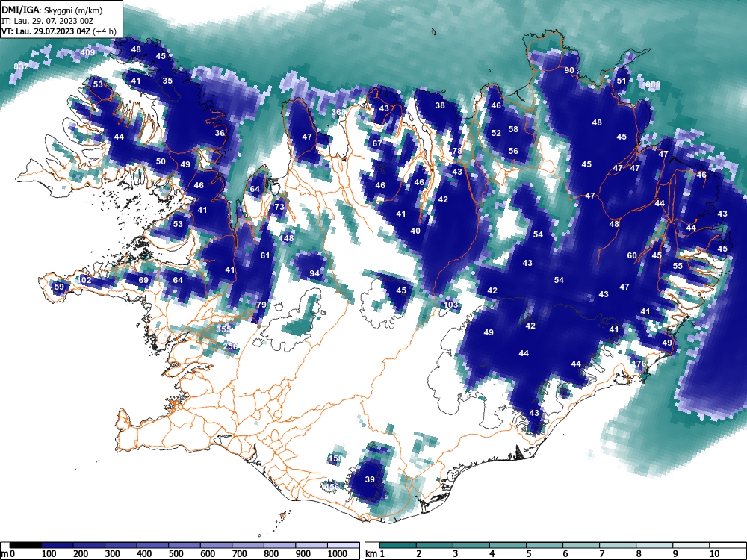This screenshot has height=560, width=747.
Task: Click the visibility value '368' on the map
Action: coord(338,113)
